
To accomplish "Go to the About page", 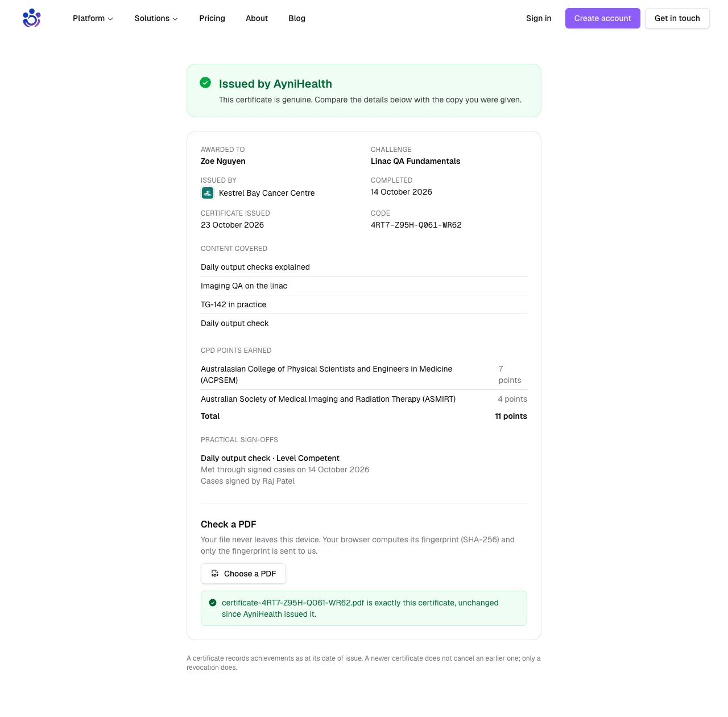I will 257,18.
